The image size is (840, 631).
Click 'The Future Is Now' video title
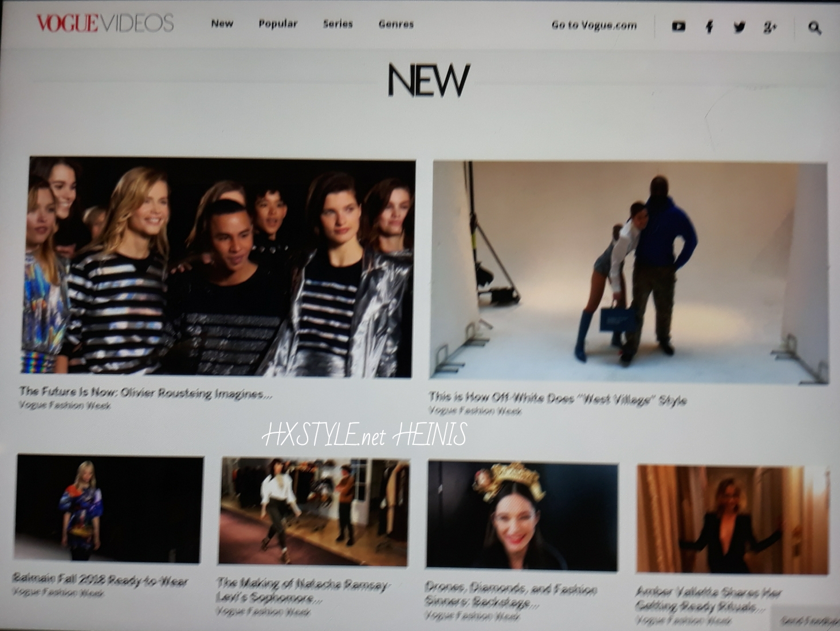coord(146,393)
